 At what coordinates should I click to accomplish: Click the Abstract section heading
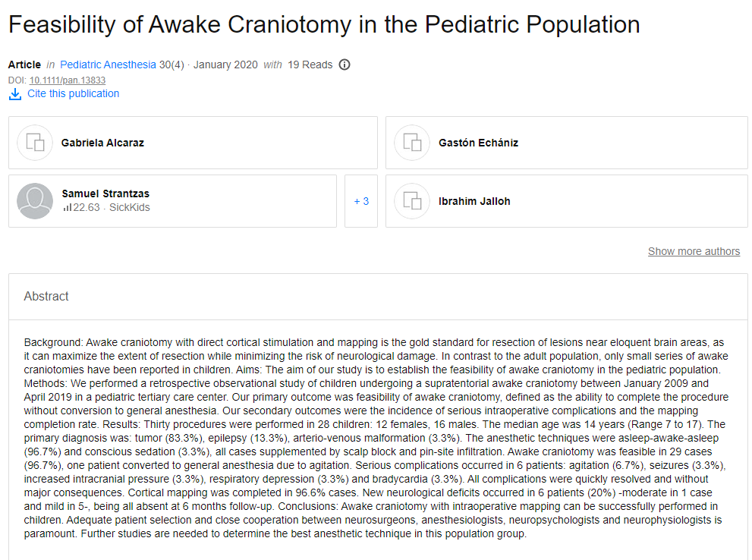pyautogui.click(x=46, y=296)
